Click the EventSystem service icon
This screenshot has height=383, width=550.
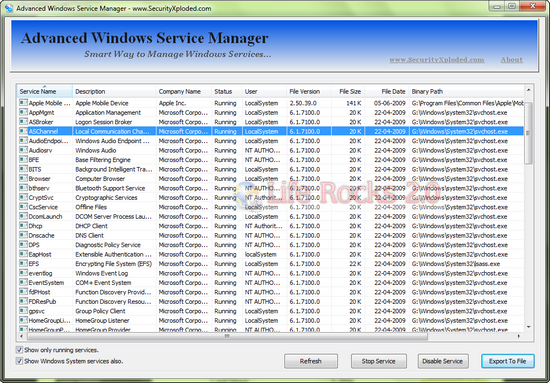[x=23, y=283]
